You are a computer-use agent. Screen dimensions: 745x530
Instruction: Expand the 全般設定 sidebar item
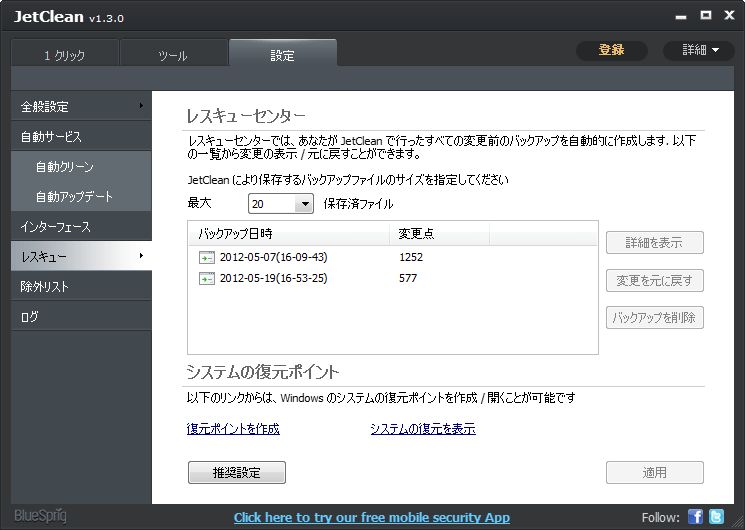(81, 106)
